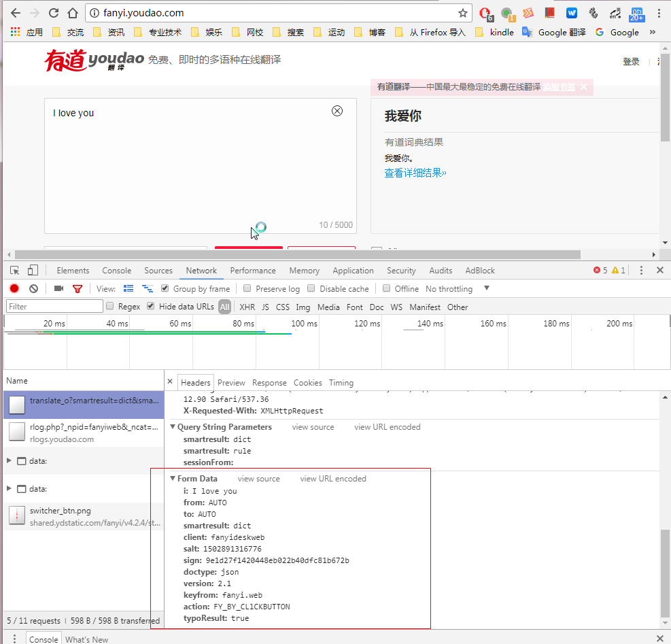Uncheck Hide data URLs checkbox
The height and width of the screenshot is (644, 671).
tap(151, 307)
